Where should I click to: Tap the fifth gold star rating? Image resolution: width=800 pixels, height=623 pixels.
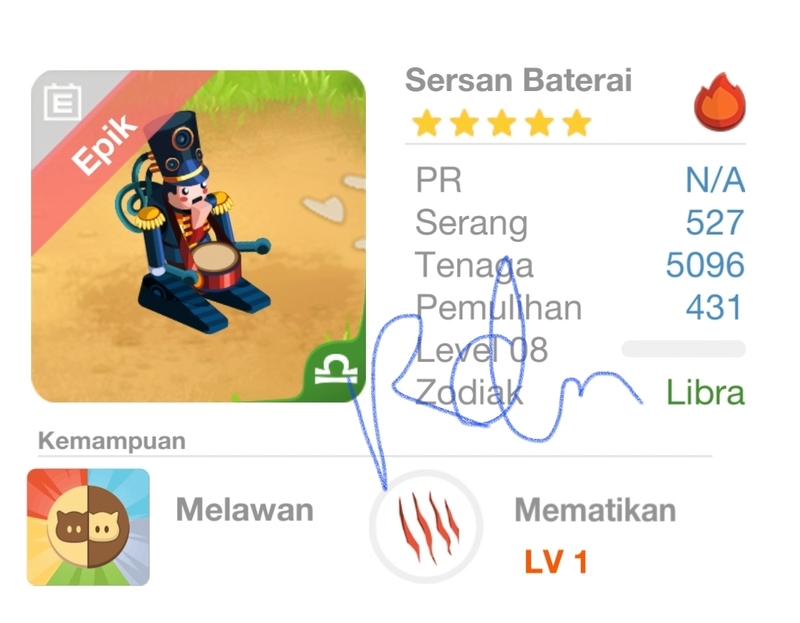click(577, 123)
